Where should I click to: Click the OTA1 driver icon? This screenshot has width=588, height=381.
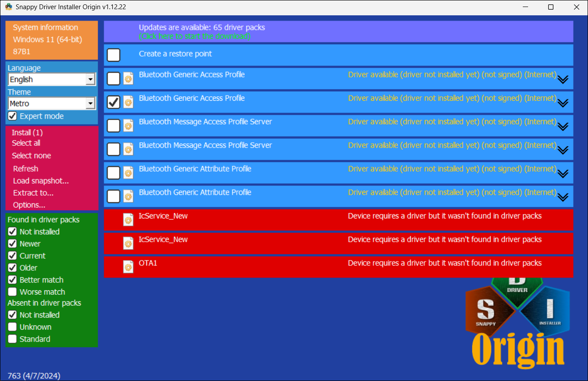point(128,267)
